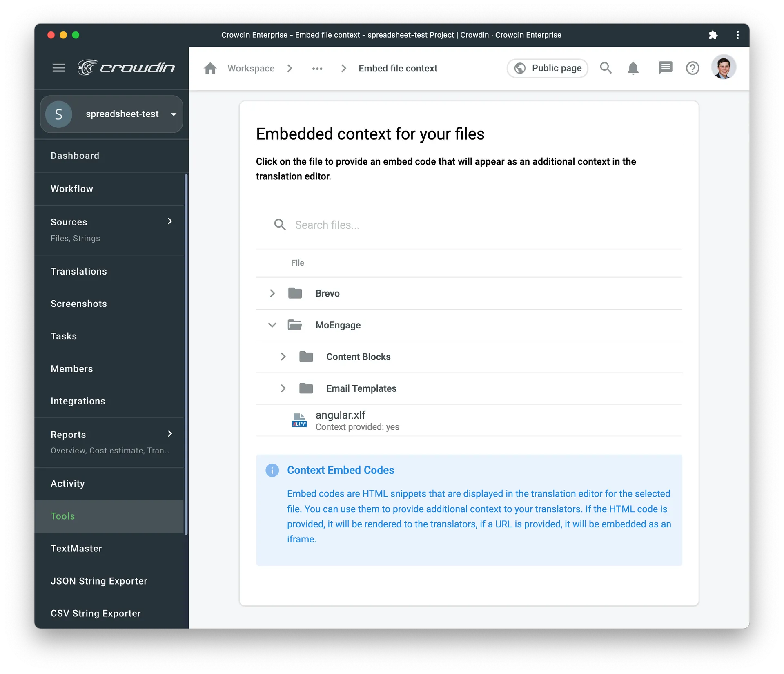The height and width of the screenshot is (674, 784).
Task: Click Embed file context breadcrumb
Action: point(398,68)
